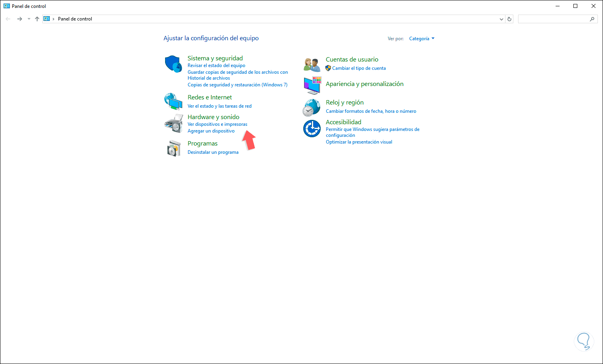
Task: Open Apariencia y personalización category
Action: point(364,84)
